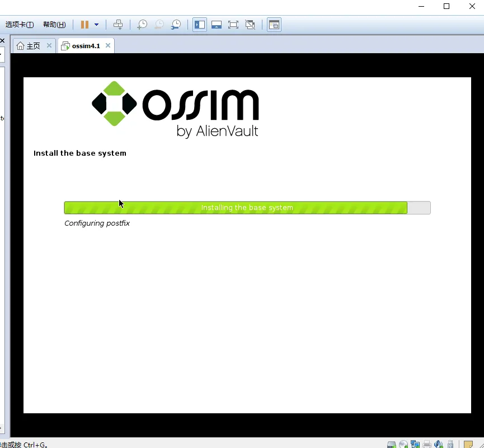Close the left library panel
Image resolution: width=484 pixels, height=448 pixels.
coord(2,40)
